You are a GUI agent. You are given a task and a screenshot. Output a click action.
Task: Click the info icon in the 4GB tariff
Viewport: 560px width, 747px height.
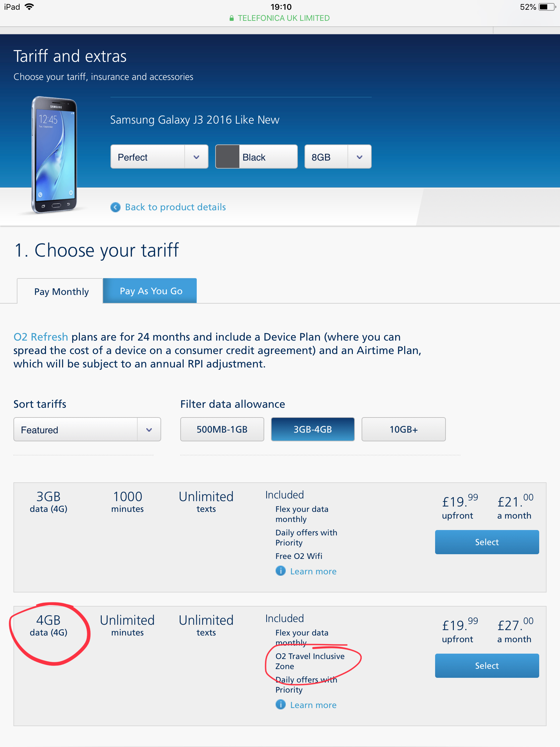click(x=280, y=704)
